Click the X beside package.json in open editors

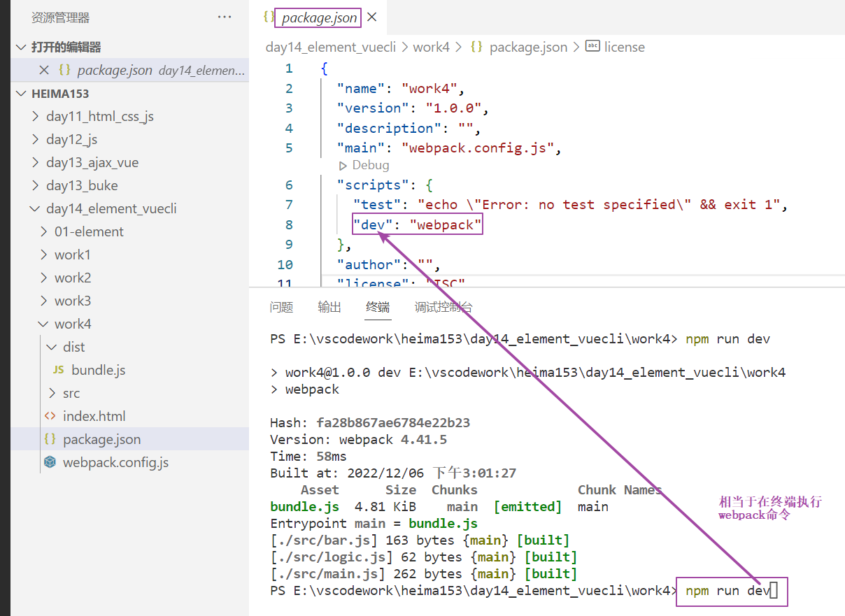(x=44, y=70)
